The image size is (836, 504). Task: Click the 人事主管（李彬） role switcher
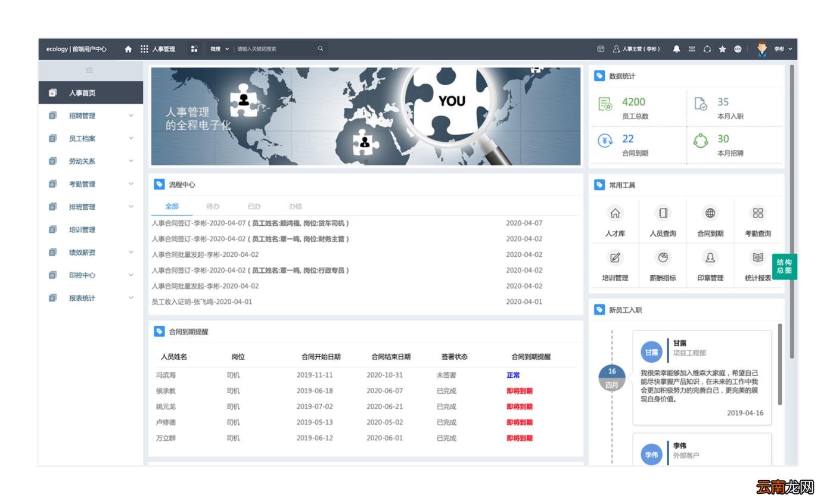(x=636, y=49)
